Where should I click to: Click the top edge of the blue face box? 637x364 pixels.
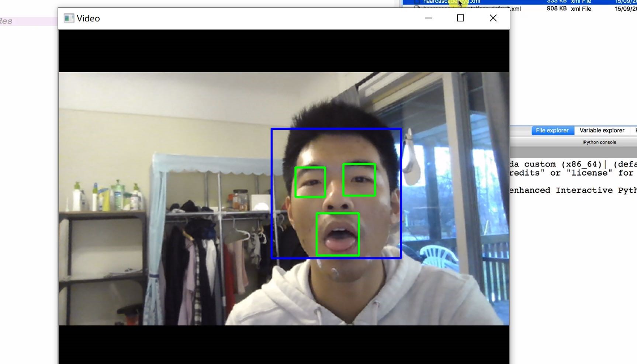pyautogui.click(x=336, y=129)
